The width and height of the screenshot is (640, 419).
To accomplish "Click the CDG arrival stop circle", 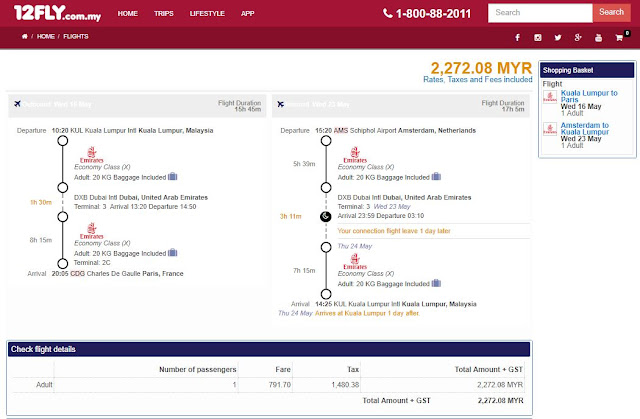I will [x=62, y=264].
